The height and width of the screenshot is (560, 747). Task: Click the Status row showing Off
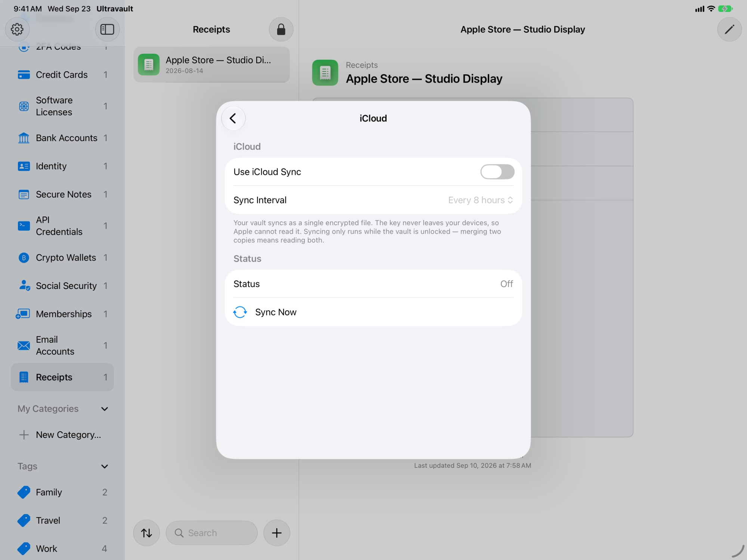(x=373, y=284)
